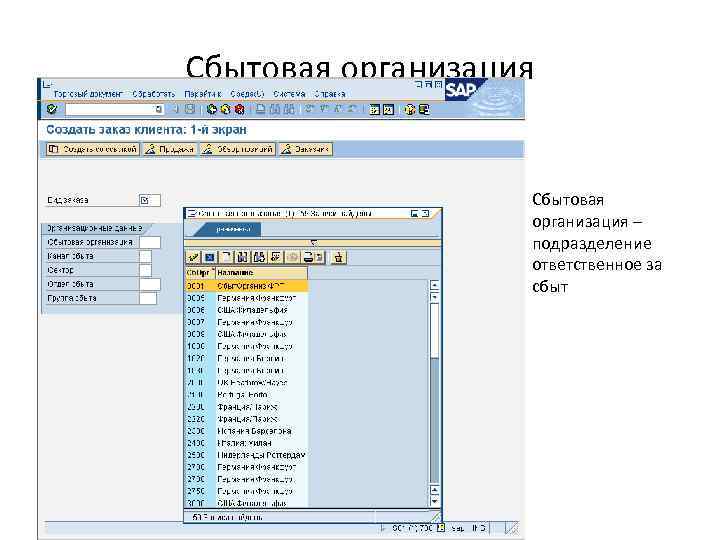Select the Нидерланды Роттердам row

click(x=246, y=456)
